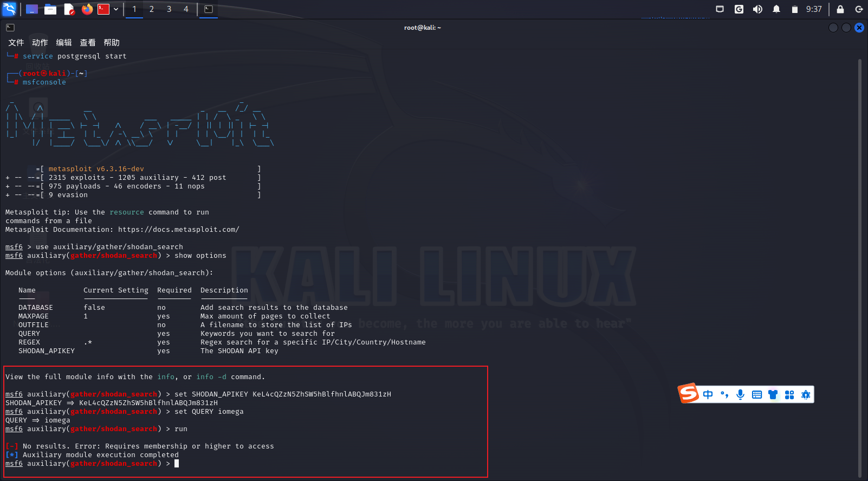868x481 pixels.
Task: Click the show desktop panel icon
Action: tap(32, 9)
